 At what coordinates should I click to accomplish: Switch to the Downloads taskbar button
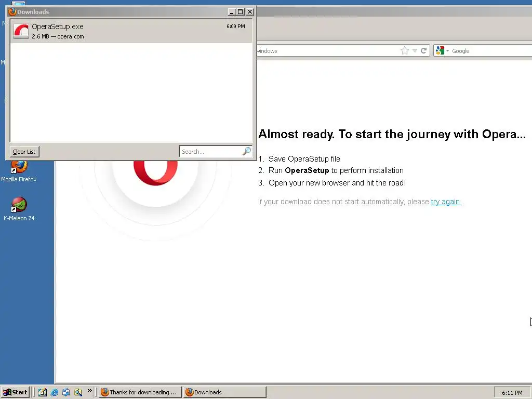pos(224,392)
